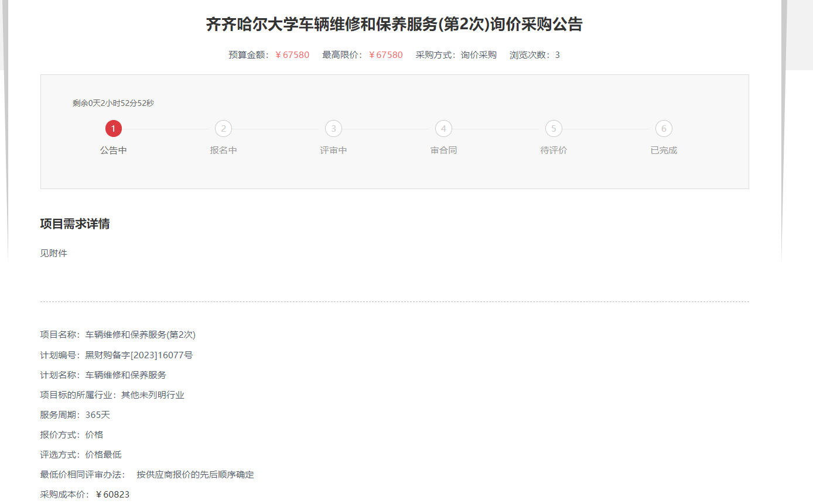Click the step 6 circle marker

[x=664, y=129]
